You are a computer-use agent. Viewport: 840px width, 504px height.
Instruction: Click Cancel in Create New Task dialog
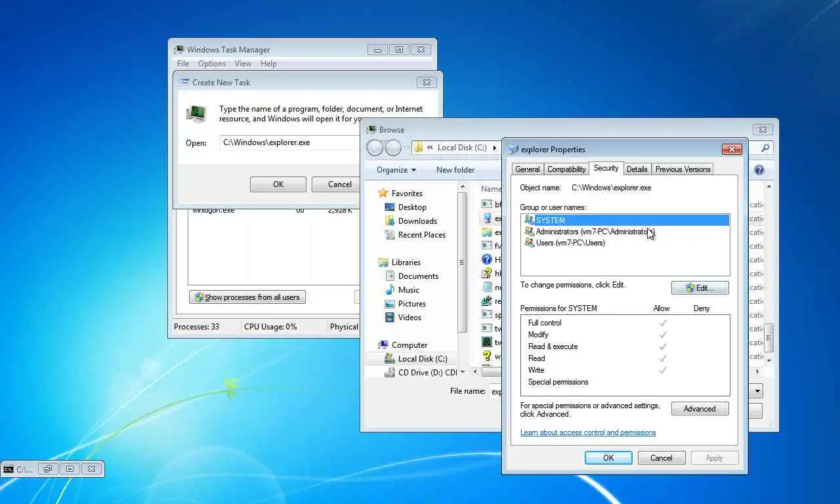point(337,184)
